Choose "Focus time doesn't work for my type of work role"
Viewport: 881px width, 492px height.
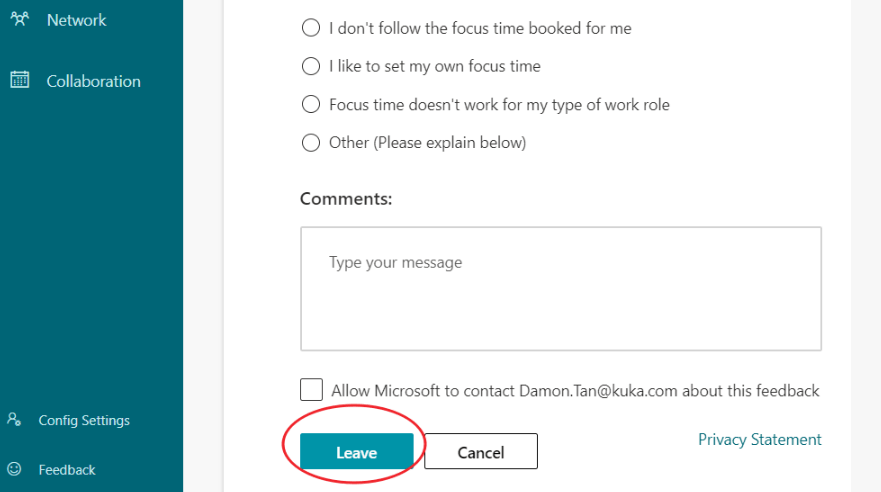coord(311,104)
